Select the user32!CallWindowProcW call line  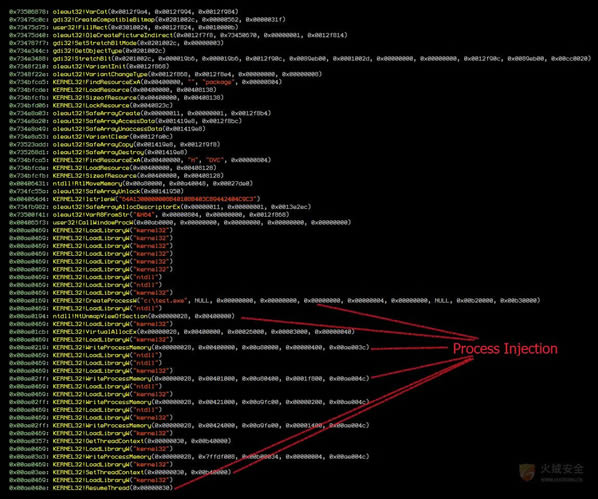180,222
